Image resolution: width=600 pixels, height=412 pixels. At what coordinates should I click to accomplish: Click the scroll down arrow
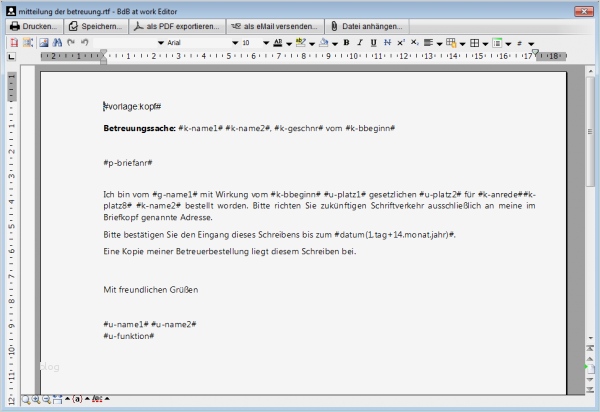[x=590, y=338]
